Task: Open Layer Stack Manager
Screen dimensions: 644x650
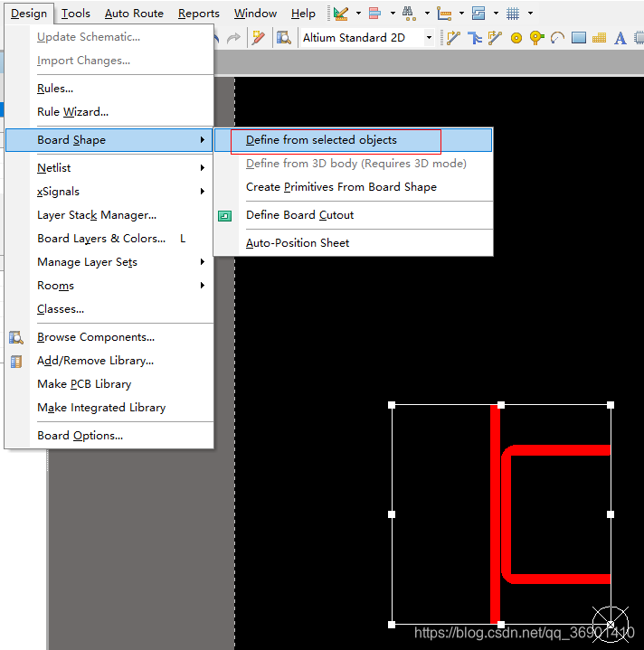Action: click(96, 215)
